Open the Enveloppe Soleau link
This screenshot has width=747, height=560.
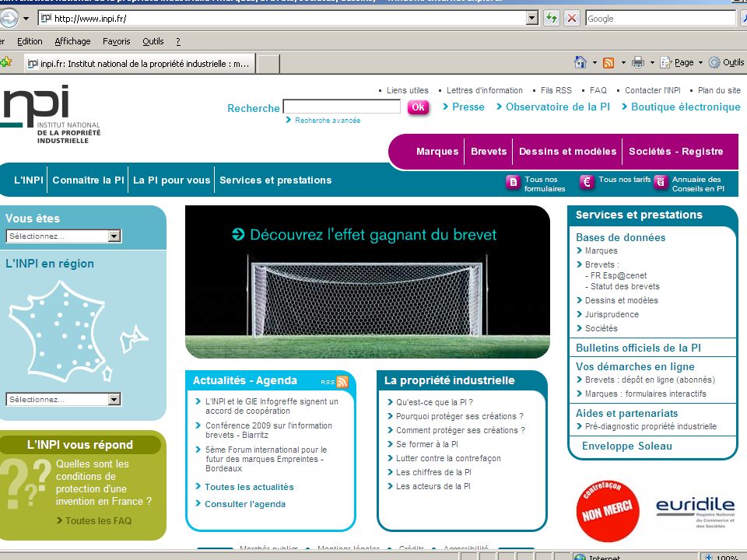(x=627, y=446)
